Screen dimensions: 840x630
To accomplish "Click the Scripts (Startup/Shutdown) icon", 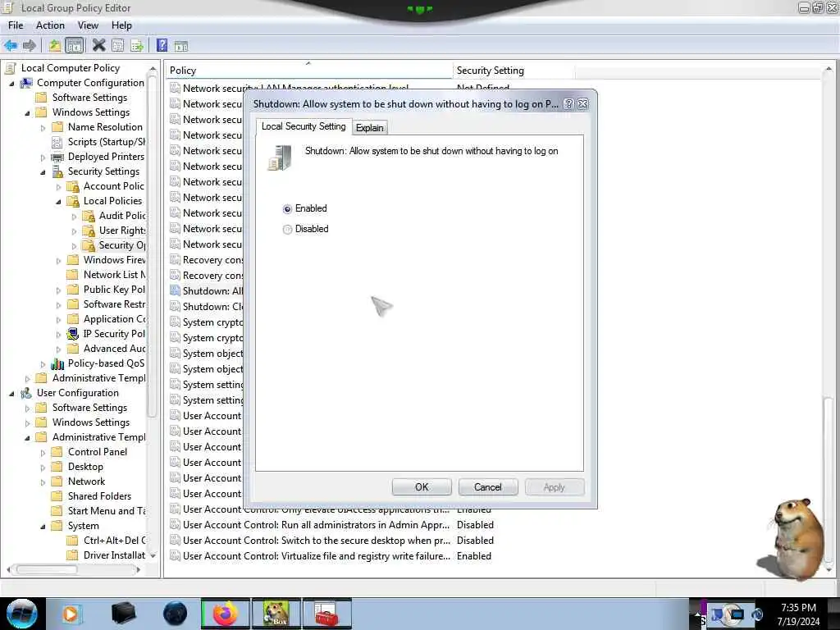I will [57, 143].
